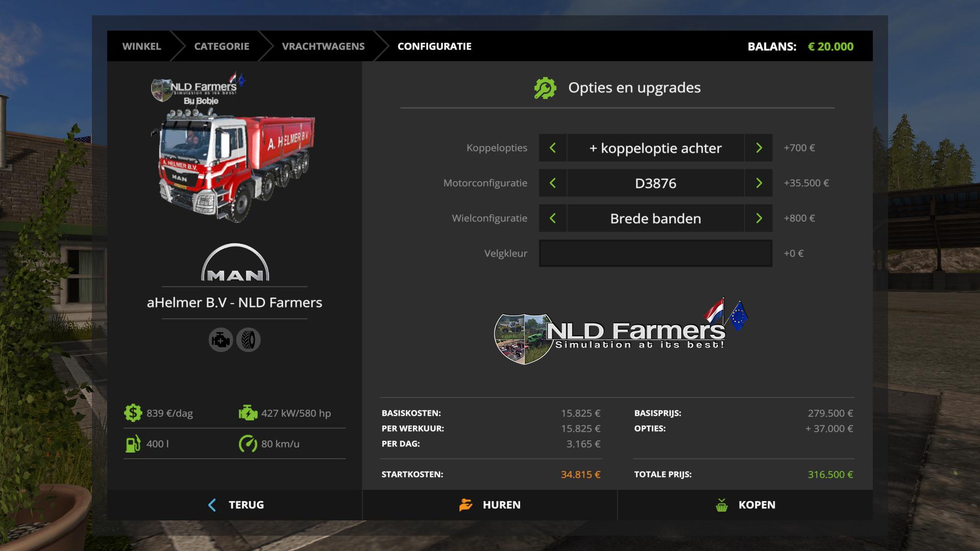Select previous Koppelopties option

pyautogui.click(x=552, y=148)
